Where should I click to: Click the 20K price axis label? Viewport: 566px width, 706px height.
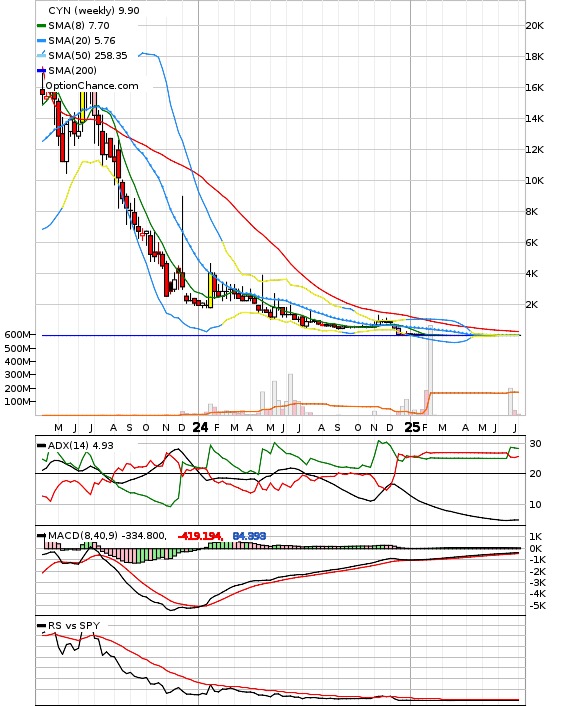point(534,26)
